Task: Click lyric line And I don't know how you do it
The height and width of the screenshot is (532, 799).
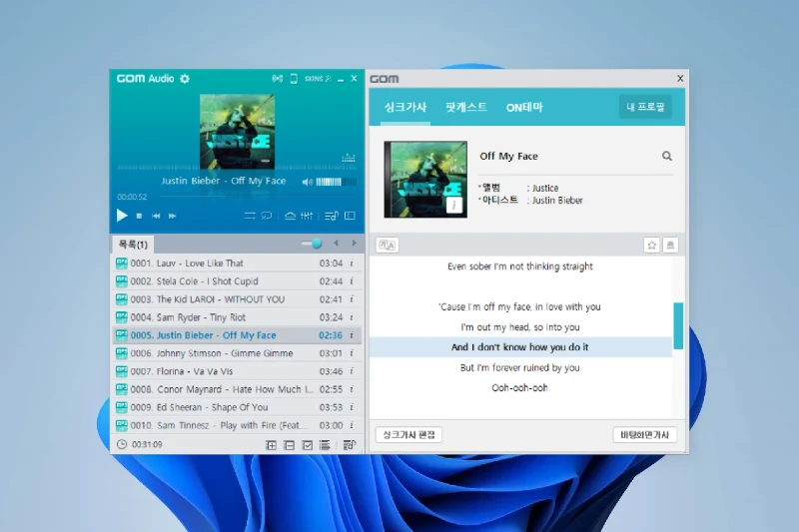Action: (x=519, y=347)
